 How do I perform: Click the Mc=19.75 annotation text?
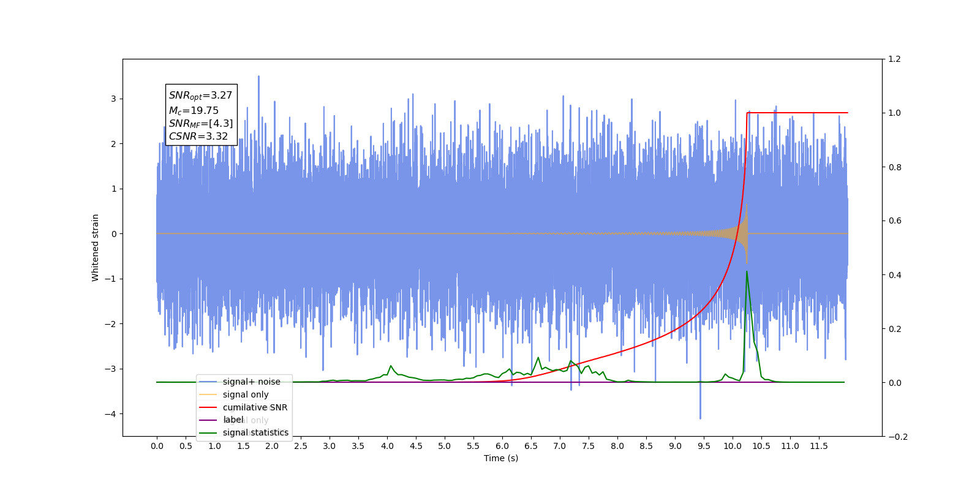click(194, 110)
